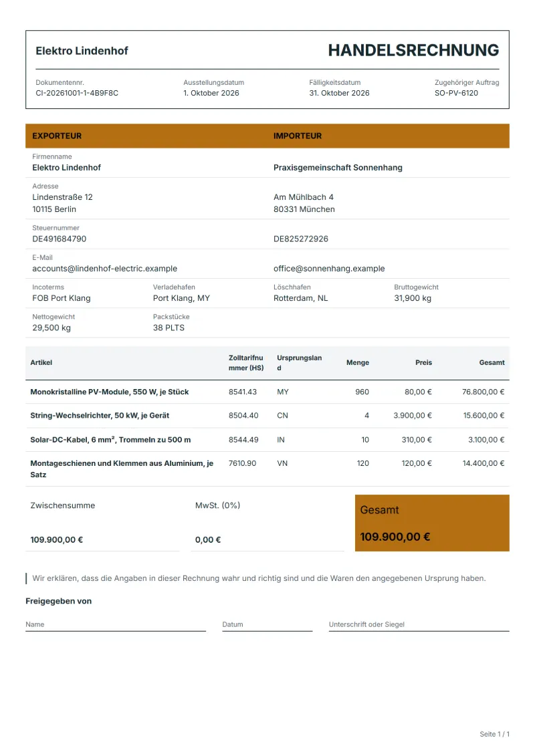Viewport: 535px width, 756px height.
Task: Click the EXPORTEUR section heading
Action: [57, 136]
